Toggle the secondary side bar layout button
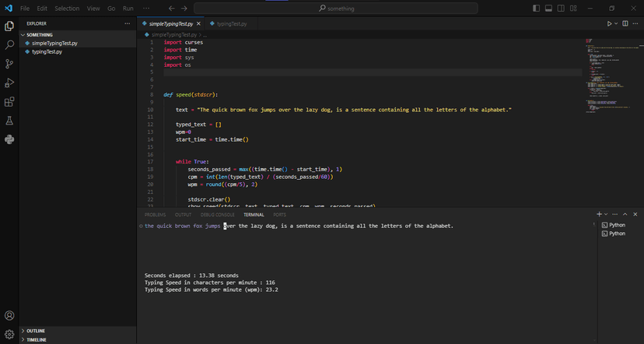The height and width of the screenshot is (344, 644). tap(561, 9)
